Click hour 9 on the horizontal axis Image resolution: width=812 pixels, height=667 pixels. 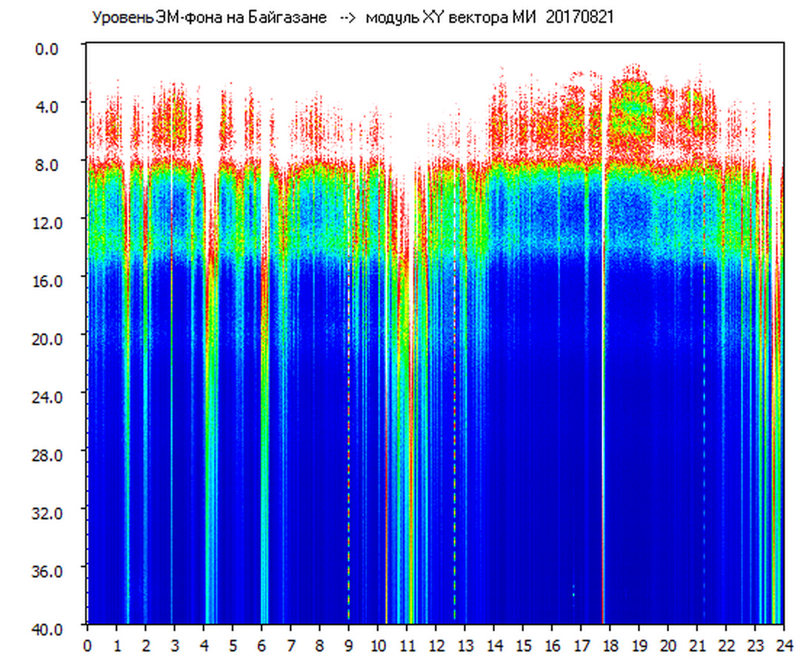tap(348, 644)
